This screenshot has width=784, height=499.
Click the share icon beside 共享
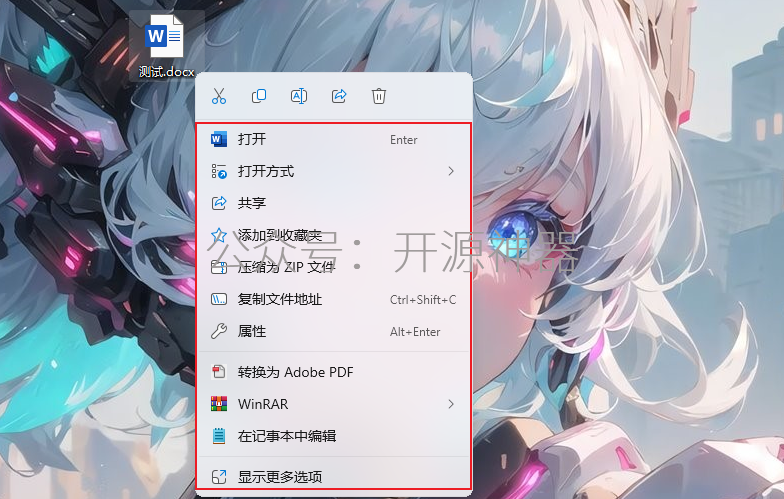(x=218, y=203)
